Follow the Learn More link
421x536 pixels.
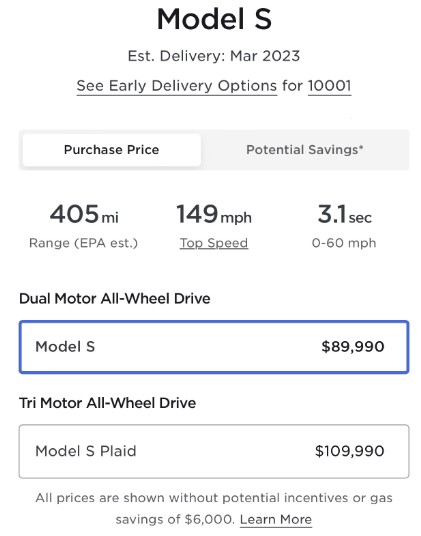276,520
